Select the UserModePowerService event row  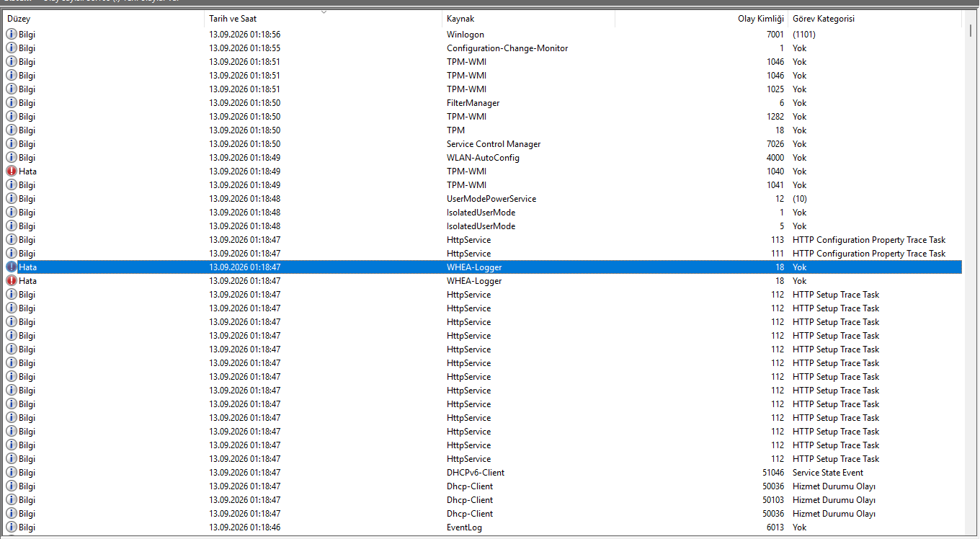[x=483, y=199]
